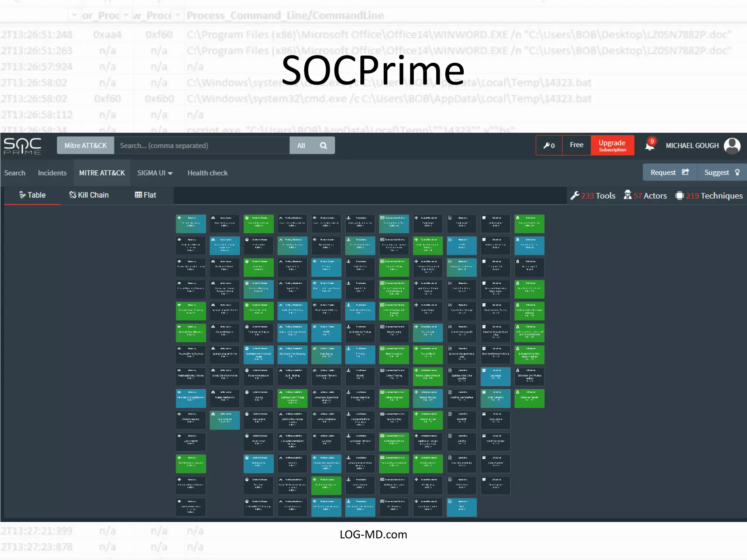Open the All filter in the search bar
This screenshot has height=560, width=747.
pos(301,145)
